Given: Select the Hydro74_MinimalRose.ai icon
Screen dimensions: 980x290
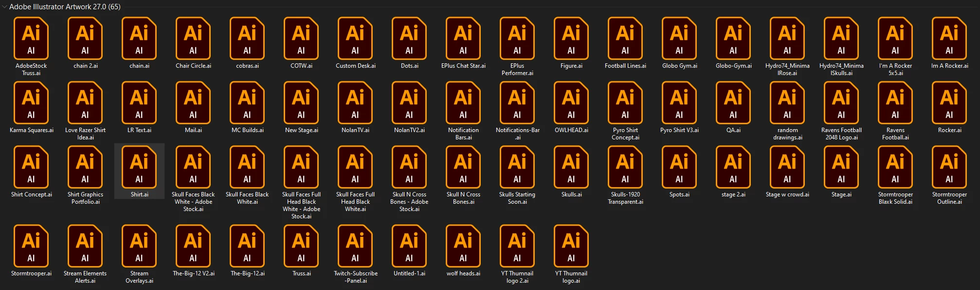Looking at the screenshot, I should click(x=787, y=38).
